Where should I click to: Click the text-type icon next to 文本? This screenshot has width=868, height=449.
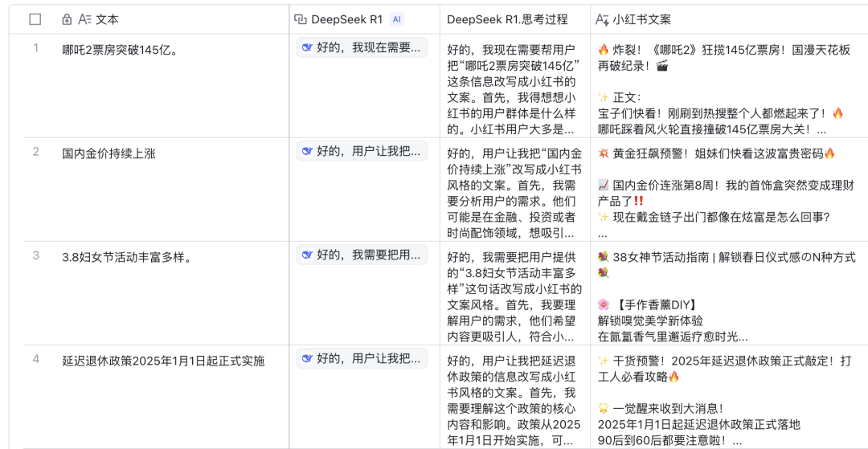click(84, 19)
